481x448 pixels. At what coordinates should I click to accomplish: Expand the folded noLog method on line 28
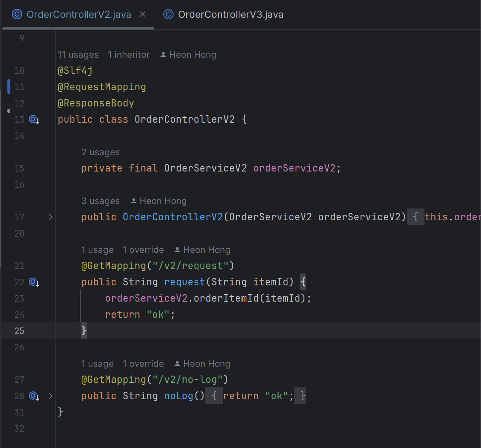pos(51,396)
